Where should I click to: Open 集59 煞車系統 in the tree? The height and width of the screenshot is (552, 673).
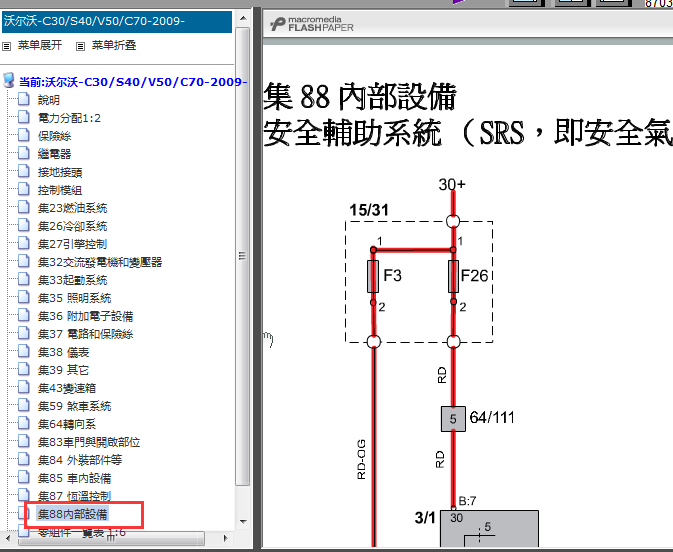pos(74,406)
